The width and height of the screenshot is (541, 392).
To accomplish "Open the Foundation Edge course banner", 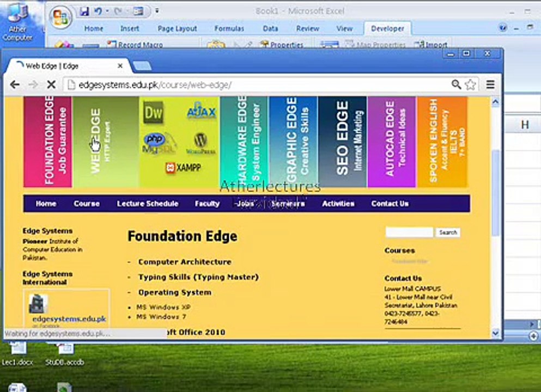I will [48, 142].
